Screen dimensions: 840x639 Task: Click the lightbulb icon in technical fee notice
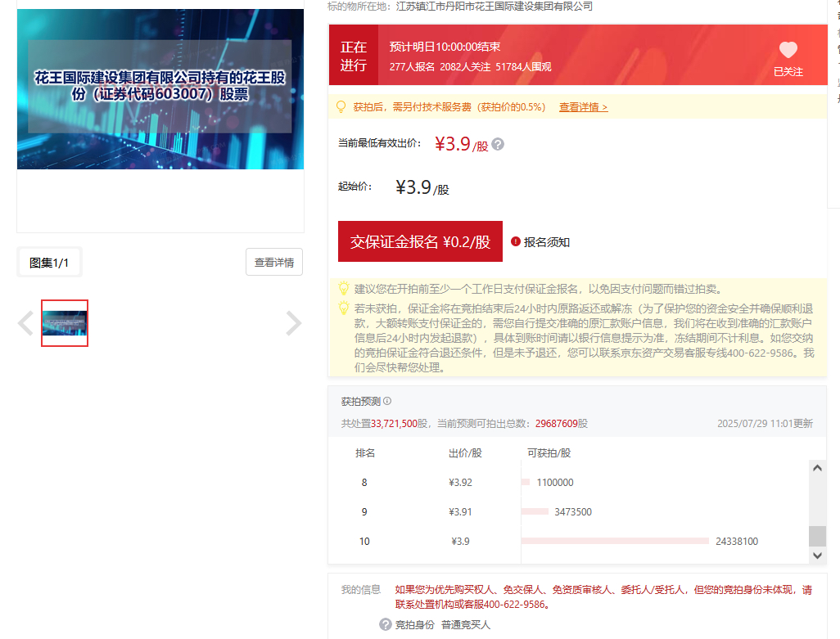pyautogui.click(x=341, y=106)
